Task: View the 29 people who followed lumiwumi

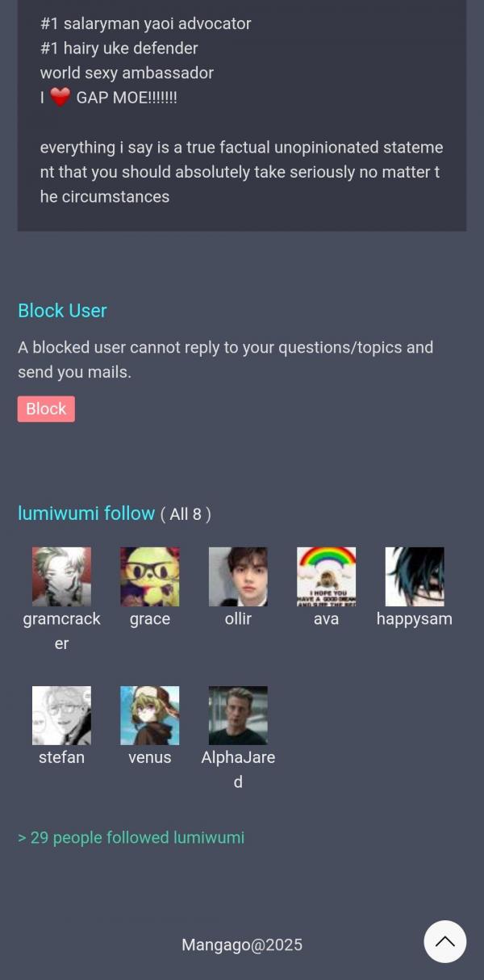Action: pyautogui.click(x=131, y=838)
